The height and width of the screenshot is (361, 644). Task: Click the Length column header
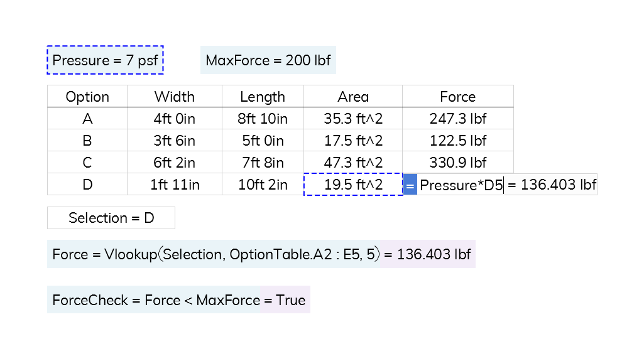(263, 97)
